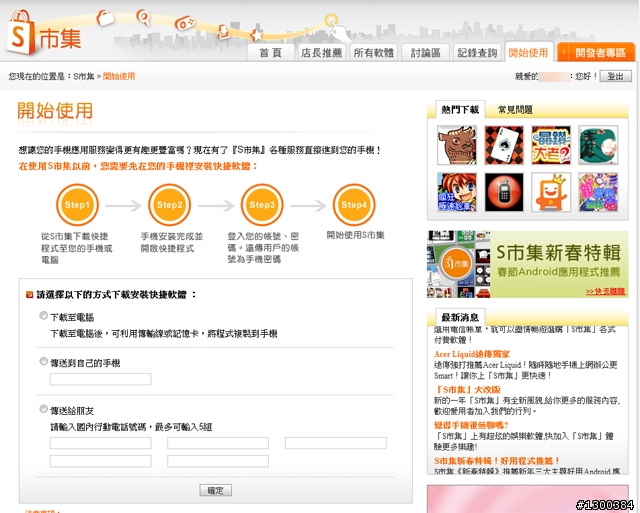Go to the 首頁 tab
The height and width of the screenshot is (513, 640).
[271, 53]
